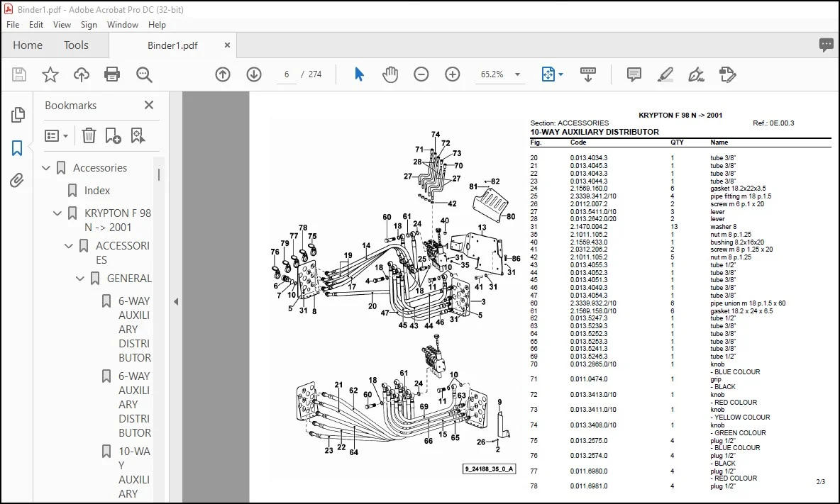Open the stamp tool
The height and width of the screenshot is (504, 840).
click(727, 74)
